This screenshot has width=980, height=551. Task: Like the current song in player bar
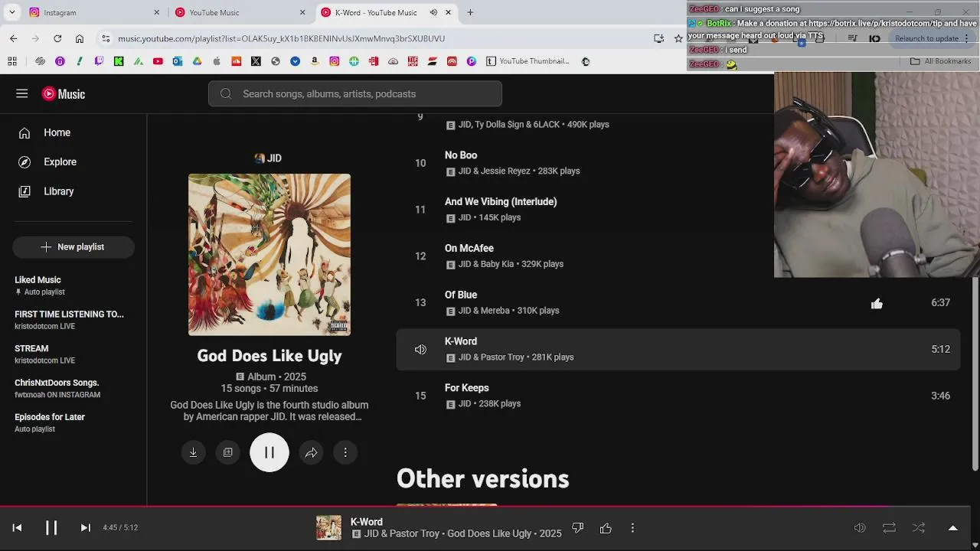click(x=606, y=528)
